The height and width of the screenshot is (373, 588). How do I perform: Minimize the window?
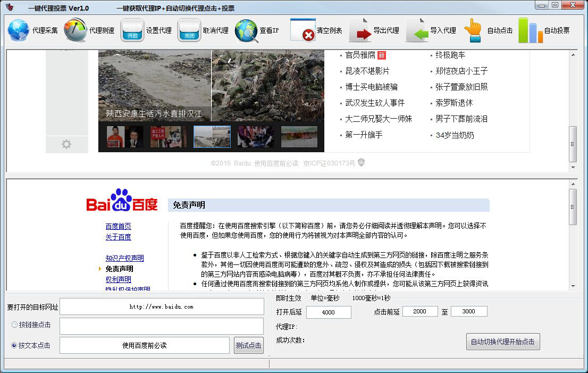(542, 5)
